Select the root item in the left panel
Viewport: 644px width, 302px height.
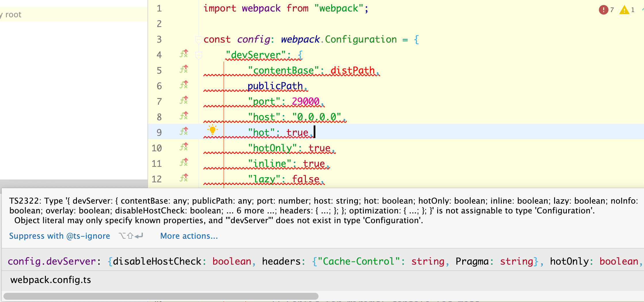pyautogui.click(x=13, y=14)
